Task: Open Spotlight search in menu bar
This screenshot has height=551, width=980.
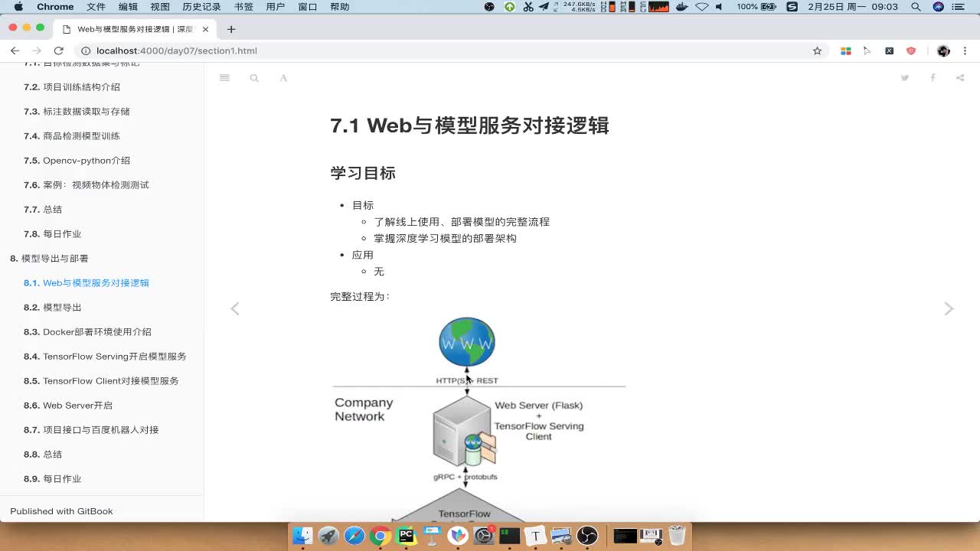Action: 916,7
